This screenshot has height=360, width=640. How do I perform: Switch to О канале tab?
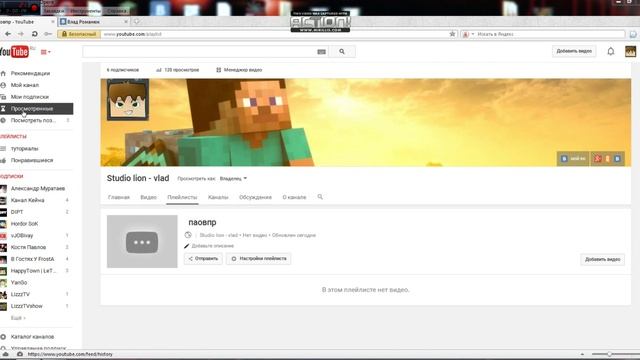[294, 197]
